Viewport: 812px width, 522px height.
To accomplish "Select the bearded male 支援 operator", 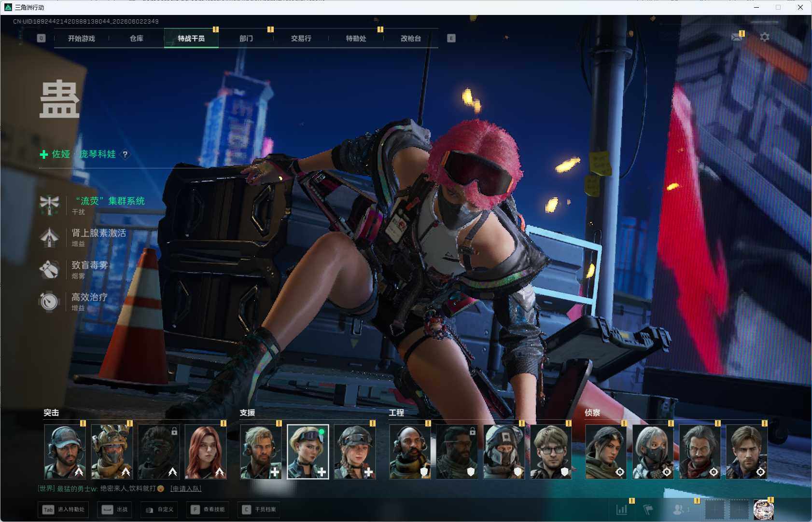I will [x=261, y=452].
